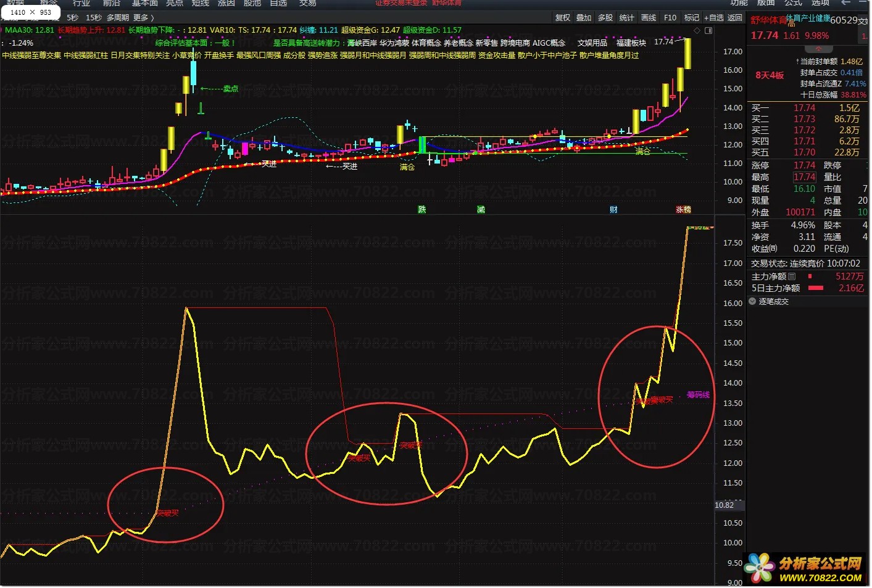The height and width of the screenshot is (588, 872).
Task: Select the 买三 17.72 bid row
Action: click(x=807, y=130)
